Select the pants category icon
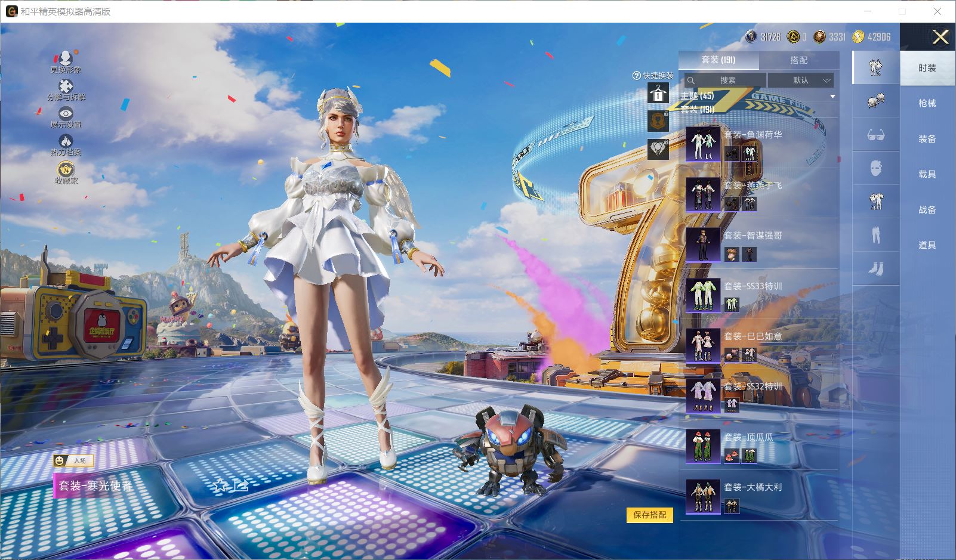Image resolution: width=956 pixels, height=560 pixels. (x=875, y=235)
